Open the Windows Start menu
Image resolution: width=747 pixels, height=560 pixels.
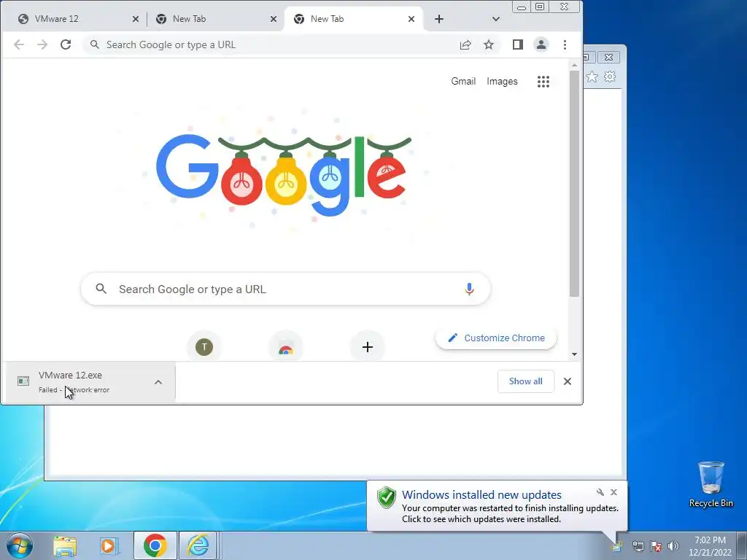click(x=19, y=545)
